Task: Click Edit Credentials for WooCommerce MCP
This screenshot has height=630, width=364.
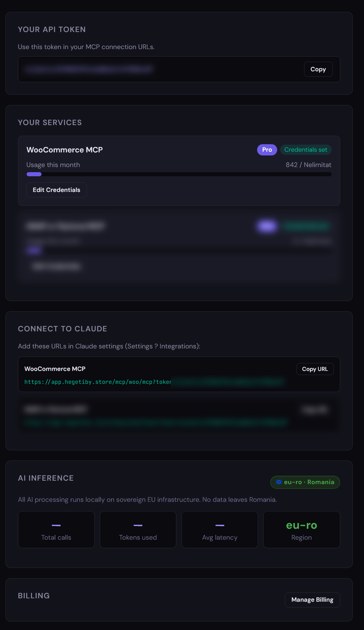Action: click(x=56, y=190)
